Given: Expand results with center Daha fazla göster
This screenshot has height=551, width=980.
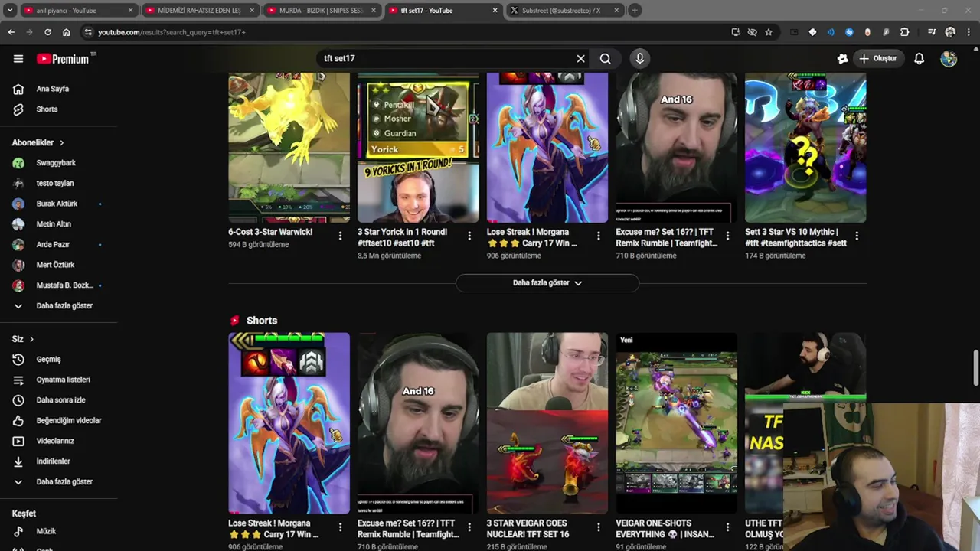Looking at the screenshot, I should pos(547,282).
